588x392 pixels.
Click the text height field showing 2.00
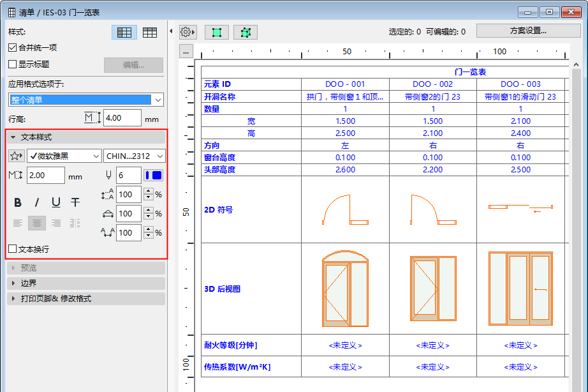[46, 176]
